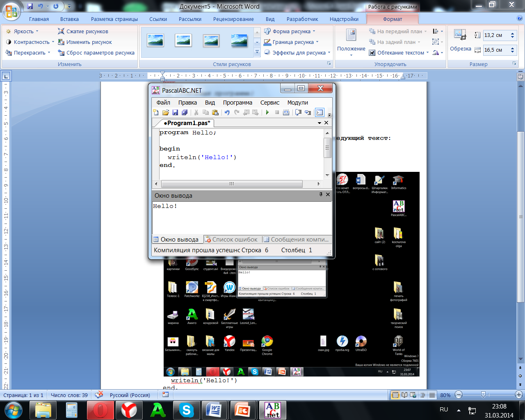The width and height of the screenshot is (525, 420).
Task: Open Skype from Windows taskbar
Action: (186, 410)
